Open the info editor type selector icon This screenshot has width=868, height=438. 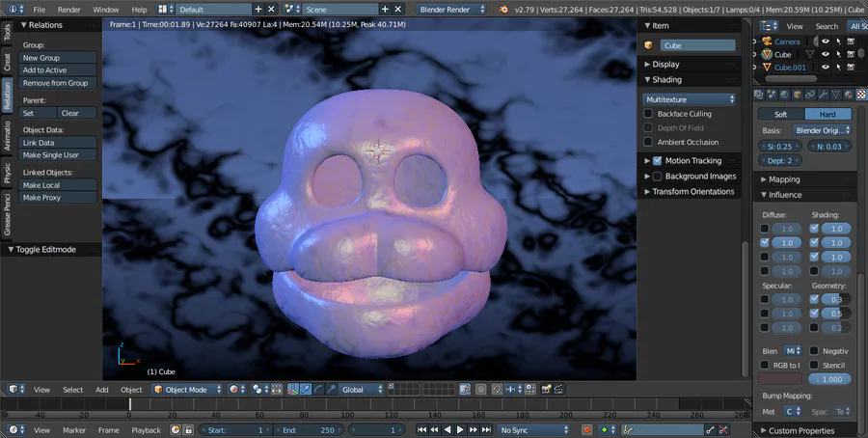pyautogui.click(x=15, y=10)
